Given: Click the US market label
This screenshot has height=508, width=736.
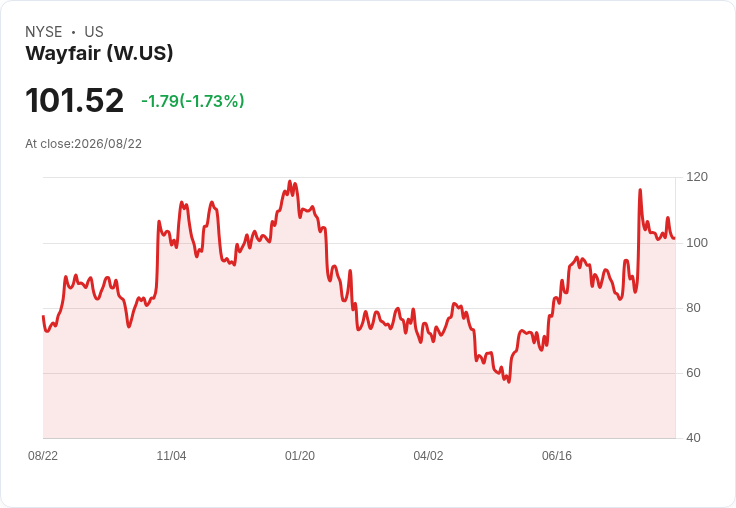Looking at the screenshot, I should pos(94,32).
